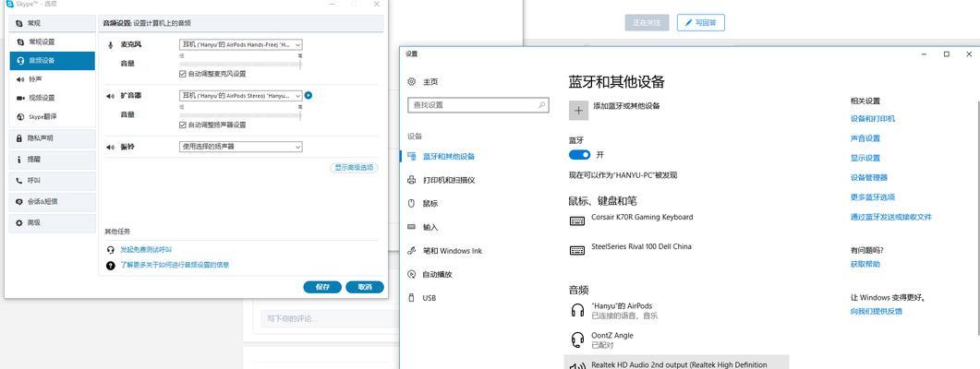
Task: Open 视频设置 camera item in Skype sidebar
Action: [53, 98]
